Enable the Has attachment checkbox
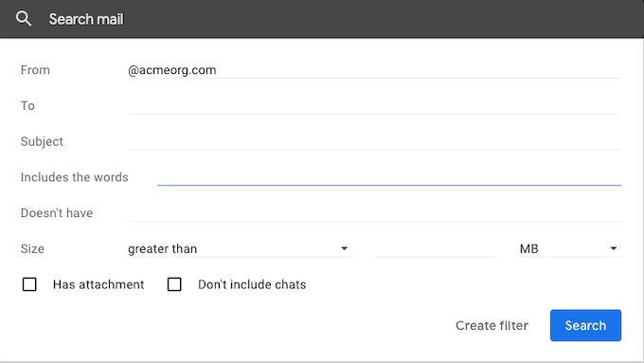 [x=29, y=284]
